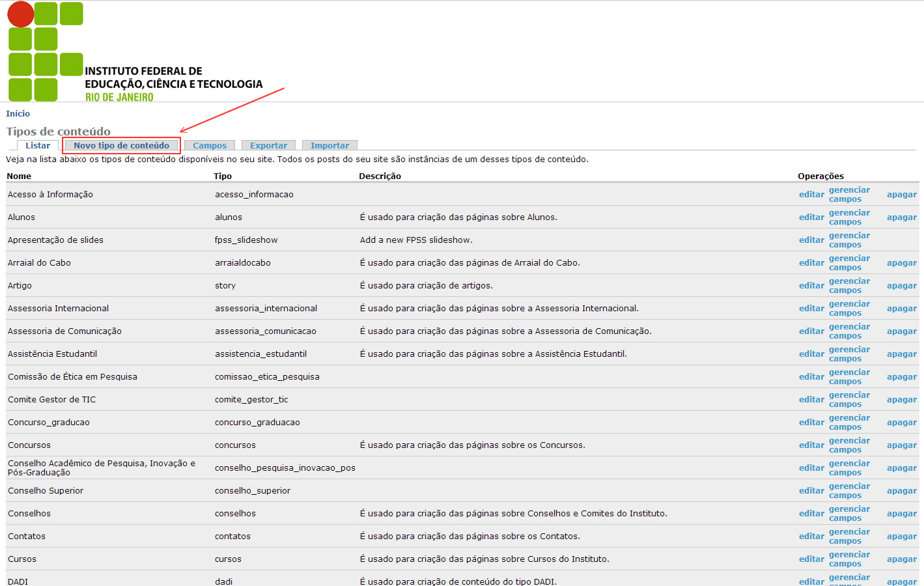Open the Novo tipo de conteúdo tab

point(121,146)
